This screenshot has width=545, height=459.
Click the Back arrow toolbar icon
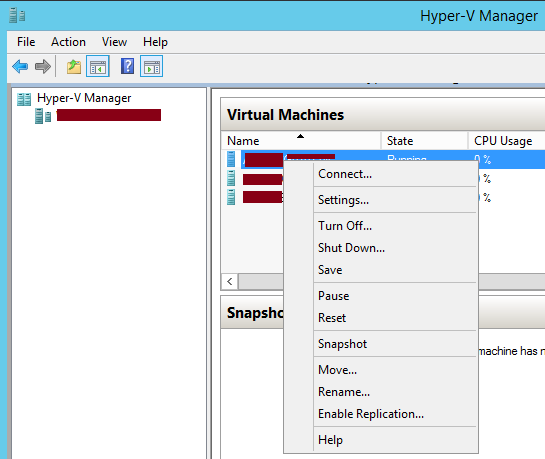coord(20,66)
